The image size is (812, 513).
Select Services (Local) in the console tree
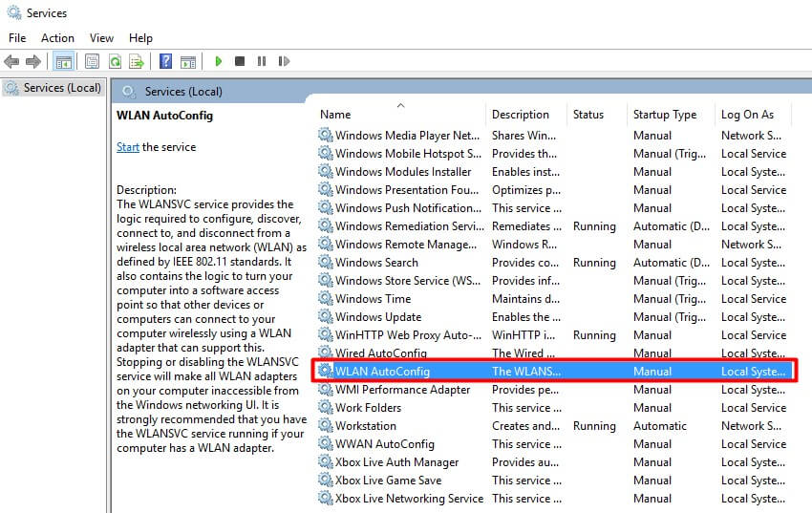click(53, 88)
